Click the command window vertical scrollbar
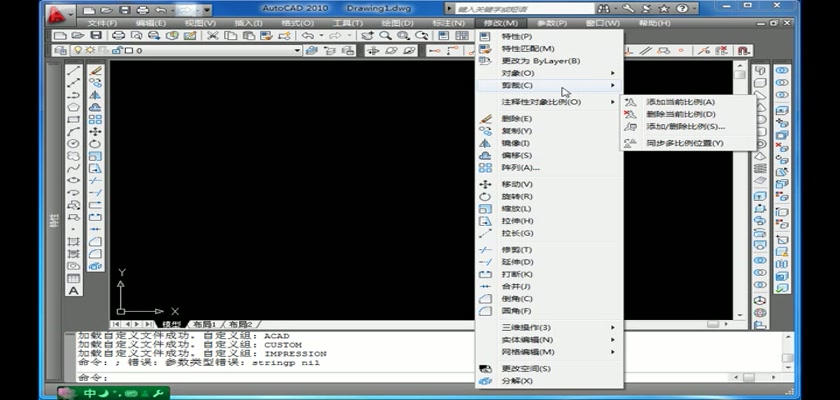The height and width of the screenshot is (400, 840). tap(787, 351)
